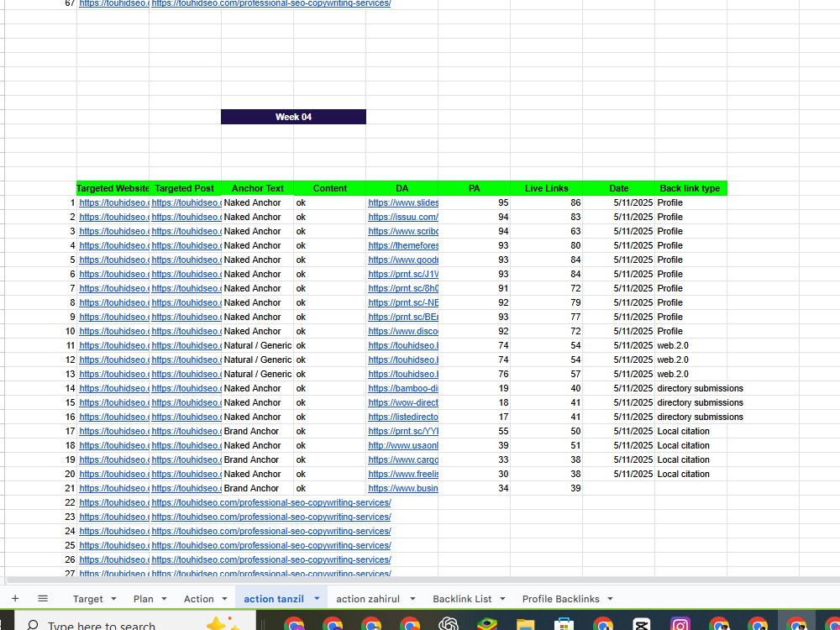Select the Targeted Website header cell
The image size is (840, 630).
113,188
